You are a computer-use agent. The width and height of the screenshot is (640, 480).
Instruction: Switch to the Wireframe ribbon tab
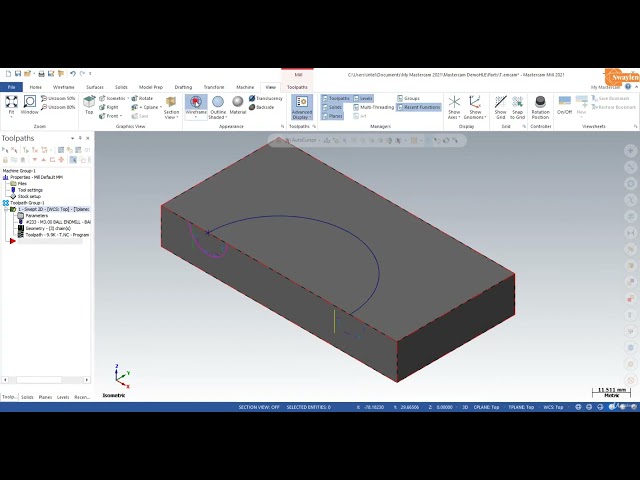coord(64,87)
